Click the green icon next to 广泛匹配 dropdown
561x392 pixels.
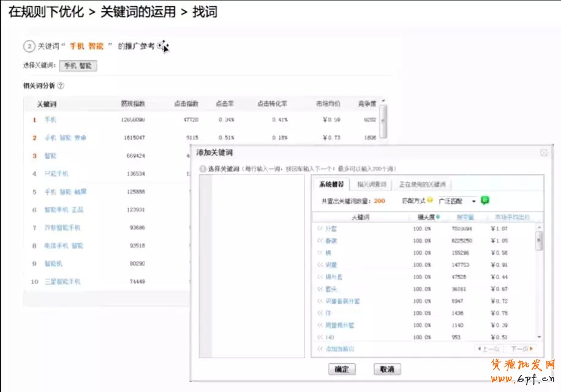(x=485, y=200)
